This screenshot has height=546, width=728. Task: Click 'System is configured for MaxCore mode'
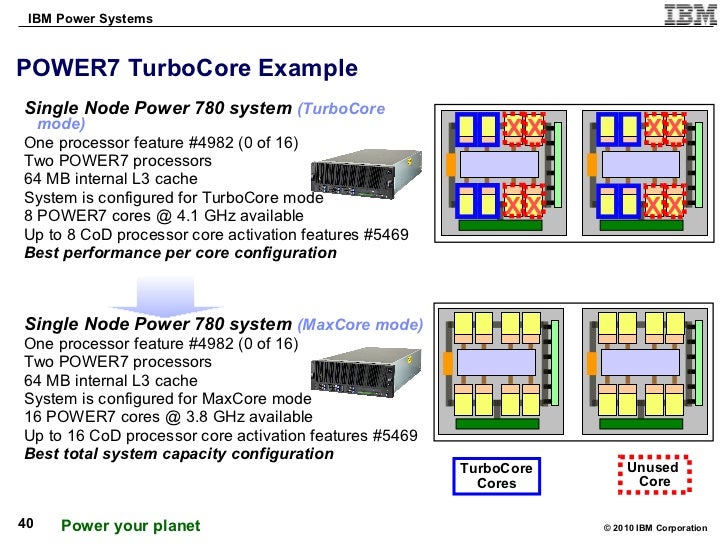coord(168,398)
